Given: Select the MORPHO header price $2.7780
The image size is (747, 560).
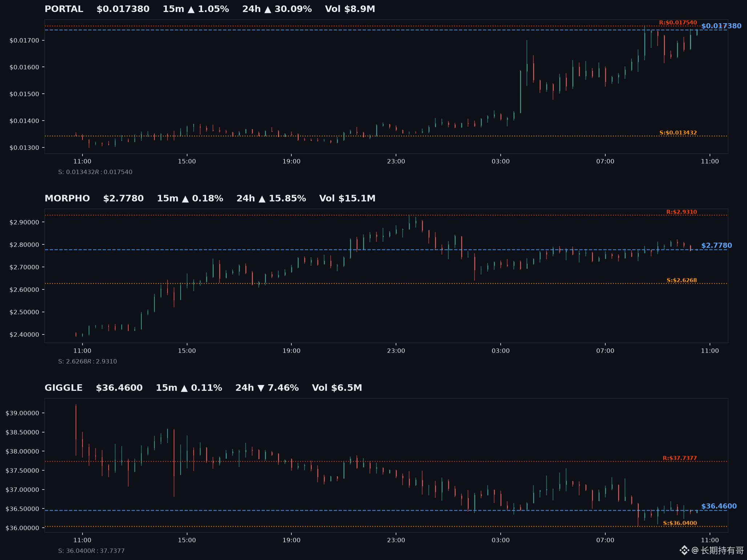Looking at the screenshot, I should (124, 198).
